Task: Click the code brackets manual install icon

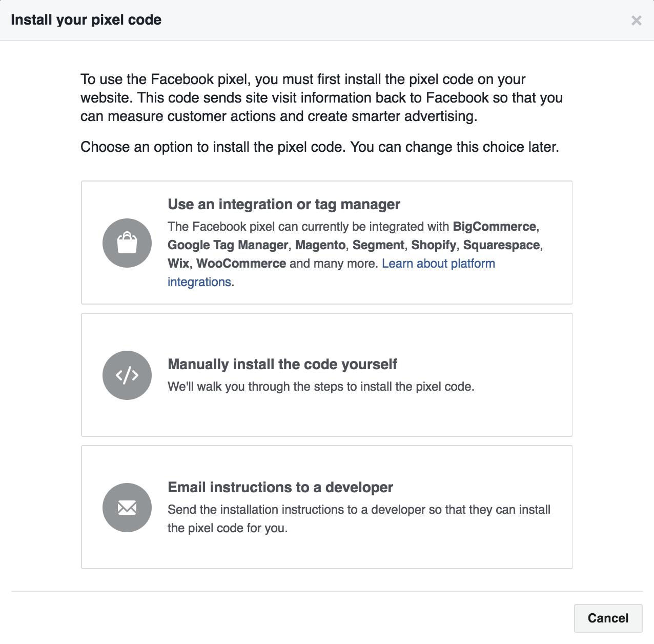Action: tap(127, 375)
